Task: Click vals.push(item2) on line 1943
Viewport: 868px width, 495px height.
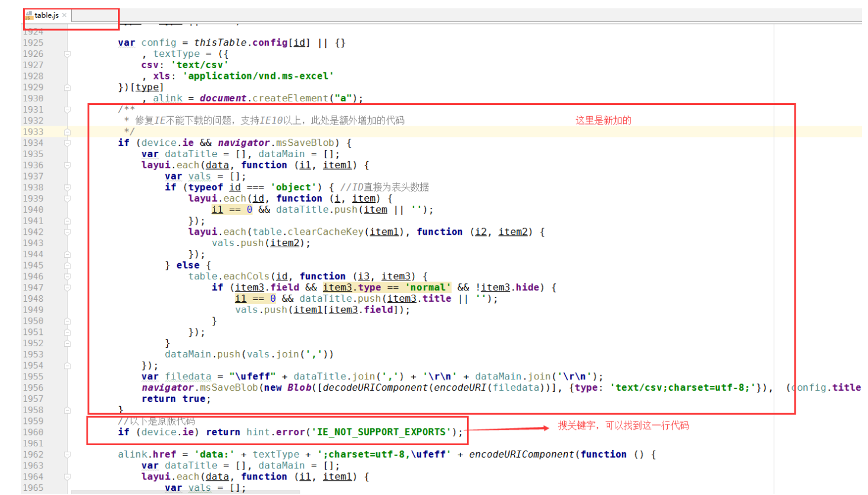Action: coord(258,243)
